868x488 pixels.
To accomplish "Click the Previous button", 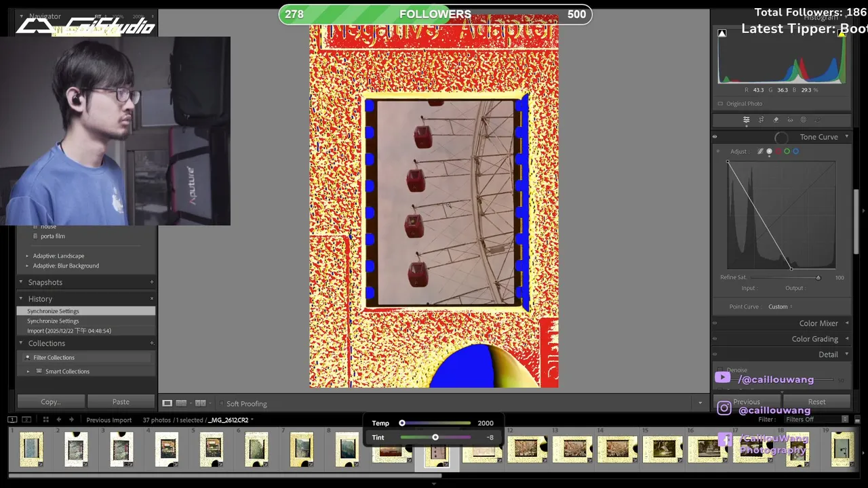I will [x=747, y=402].
